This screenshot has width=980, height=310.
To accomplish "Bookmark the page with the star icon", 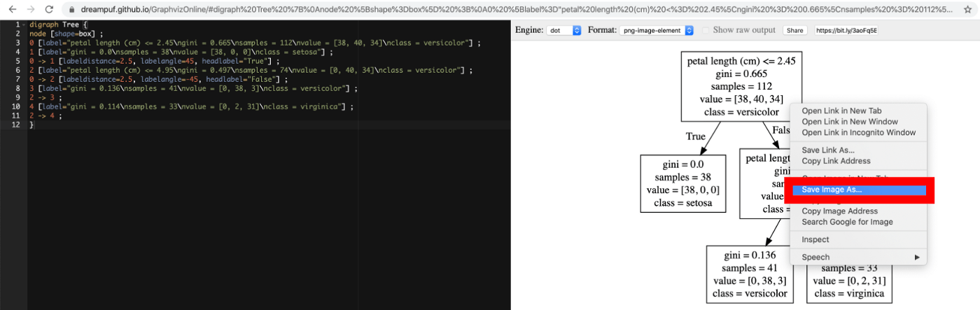I will (x=967, y=10).
